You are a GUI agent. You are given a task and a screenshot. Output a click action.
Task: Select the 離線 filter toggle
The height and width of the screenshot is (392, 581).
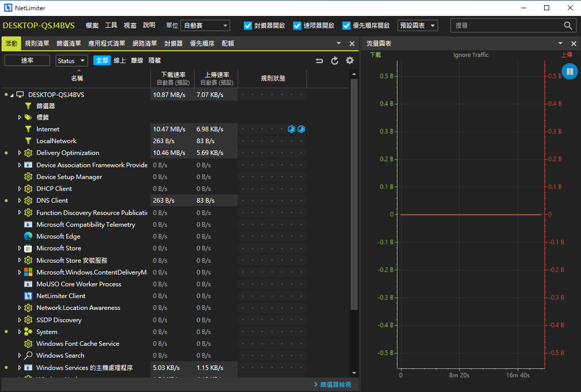point(137,61)
